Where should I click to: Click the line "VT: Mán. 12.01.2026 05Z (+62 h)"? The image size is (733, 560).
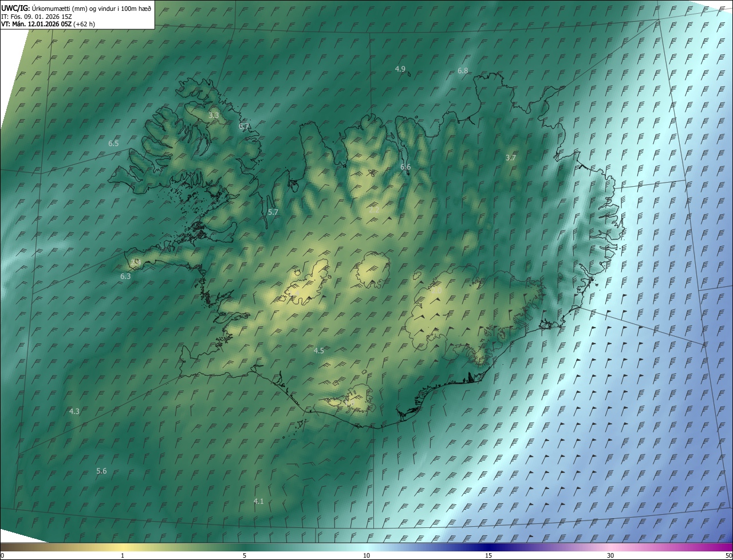(48, 24)
